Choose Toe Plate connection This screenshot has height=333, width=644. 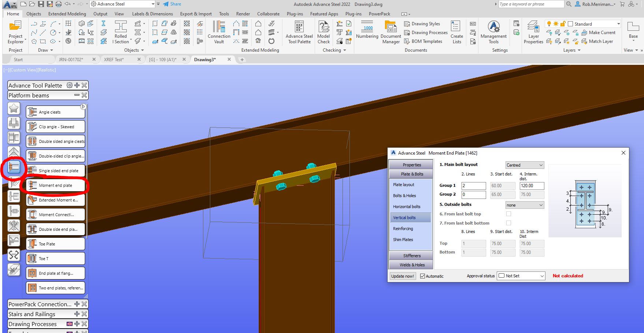pyautogui.click(x=55, y=244)
